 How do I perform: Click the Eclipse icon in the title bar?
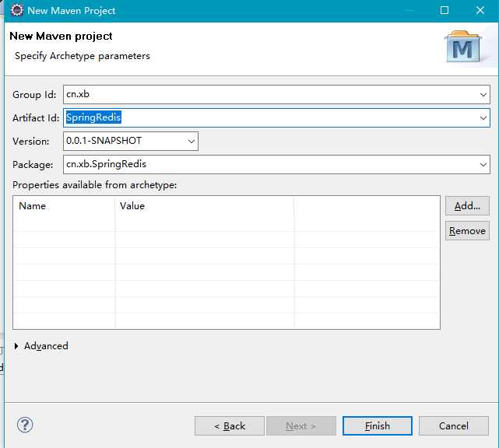tap(16, 10)
